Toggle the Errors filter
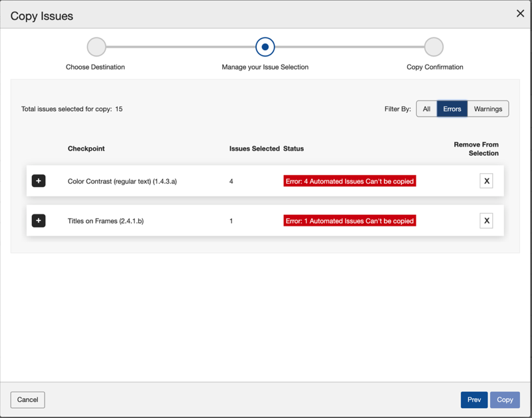The height and width of the screenshot is (418, 532). click(452, 109)
